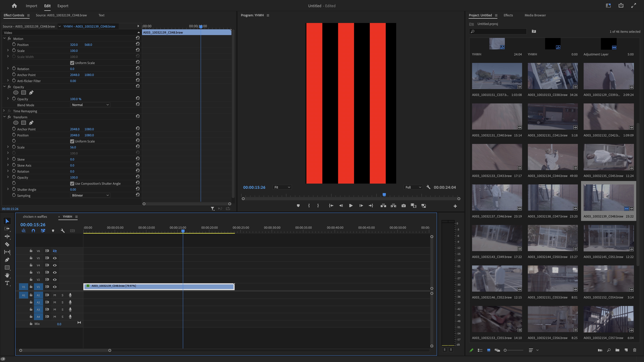Open Blend Mode dropdown set to Normal
The width and height of the screenshot is (644, 362).
(x=90, y=105)
